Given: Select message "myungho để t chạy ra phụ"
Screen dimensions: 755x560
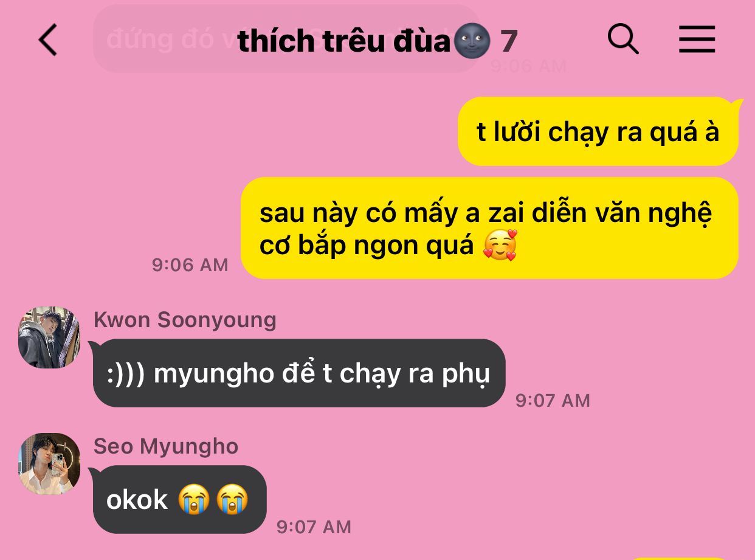Looking at the screenshot, I should 299,373.
